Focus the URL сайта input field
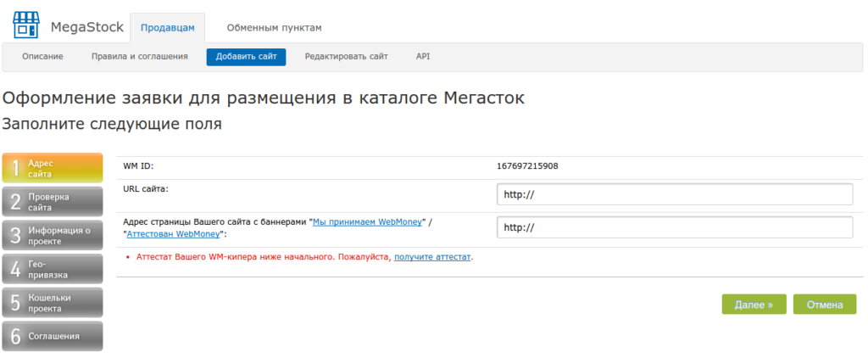This screenshot has height=358, width=868. click(675, 194)
